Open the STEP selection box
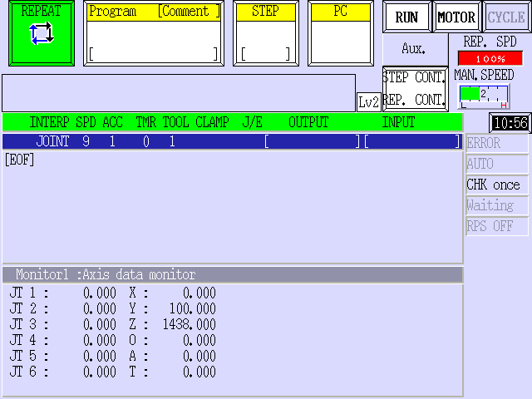The image size is (532, 399). pyautogui.click(x=266, y=33)
